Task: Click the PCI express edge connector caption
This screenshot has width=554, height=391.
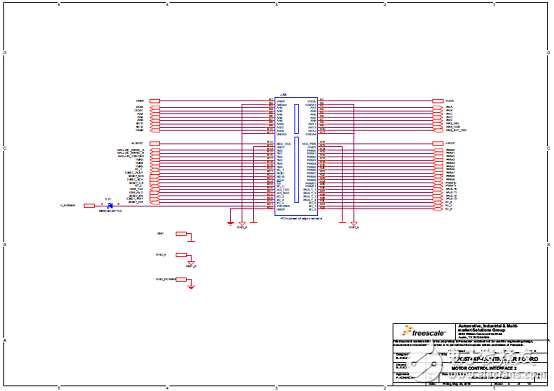Action: (x=301, y=219)
